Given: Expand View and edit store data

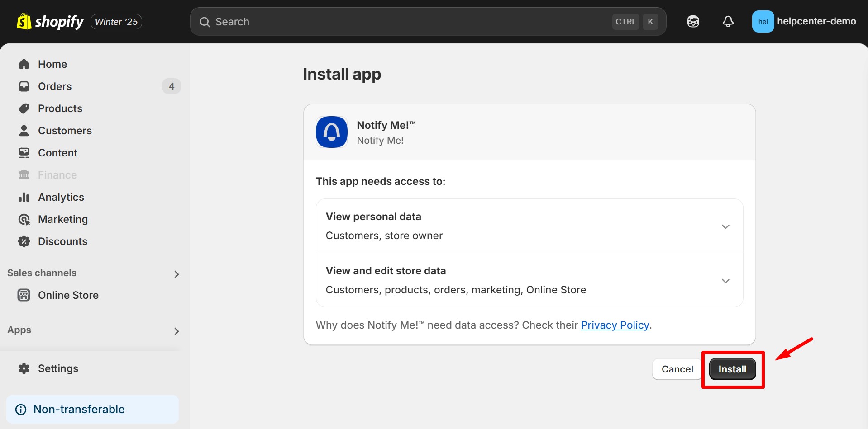Looking at the screenshot, I should pos(725,281).
